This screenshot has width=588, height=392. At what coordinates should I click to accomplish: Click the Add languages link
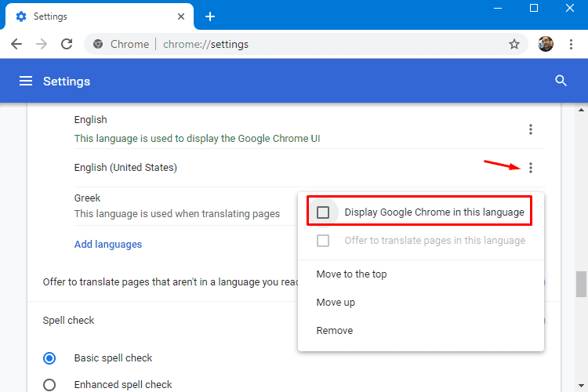coord(108,244)
